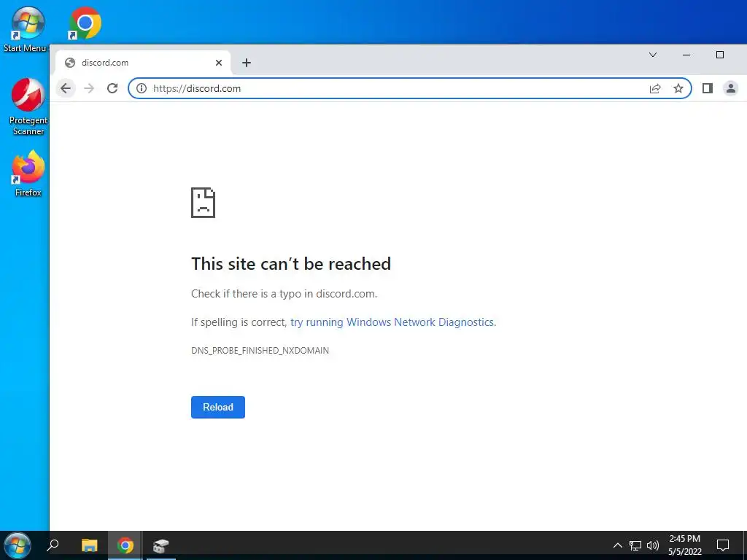Open the graduation cap box app on the taskbar
The height and width of the screenshot is (560, 747).
[161, 545]
